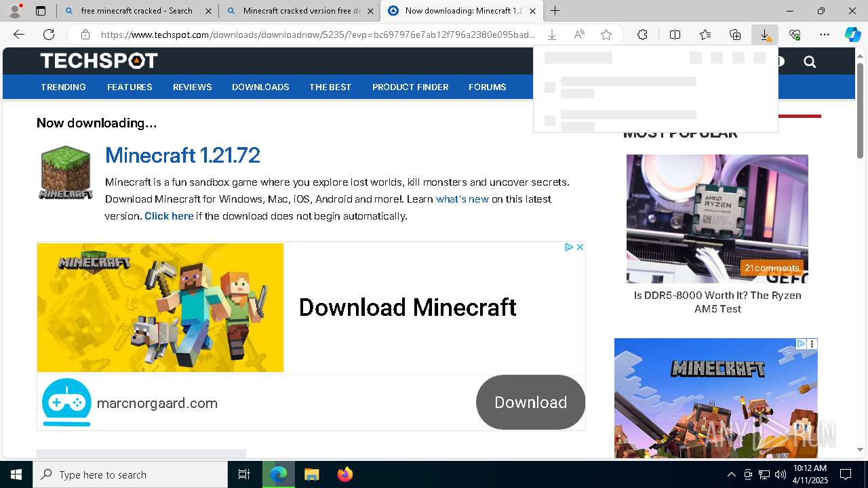
Task: Click the TechSpot logo
Action: point(99,61)
